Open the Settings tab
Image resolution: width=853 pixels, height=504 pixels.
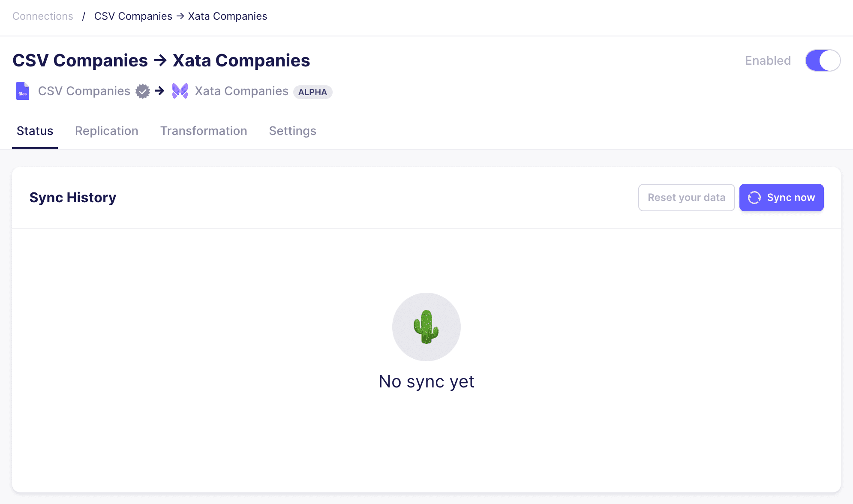point(292,130)
